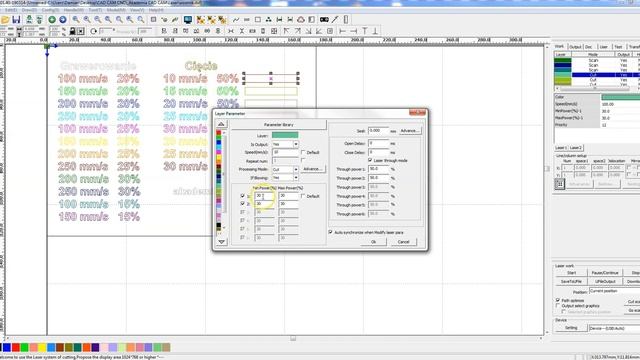Click the Device Setting button

[x=571, y=328]
